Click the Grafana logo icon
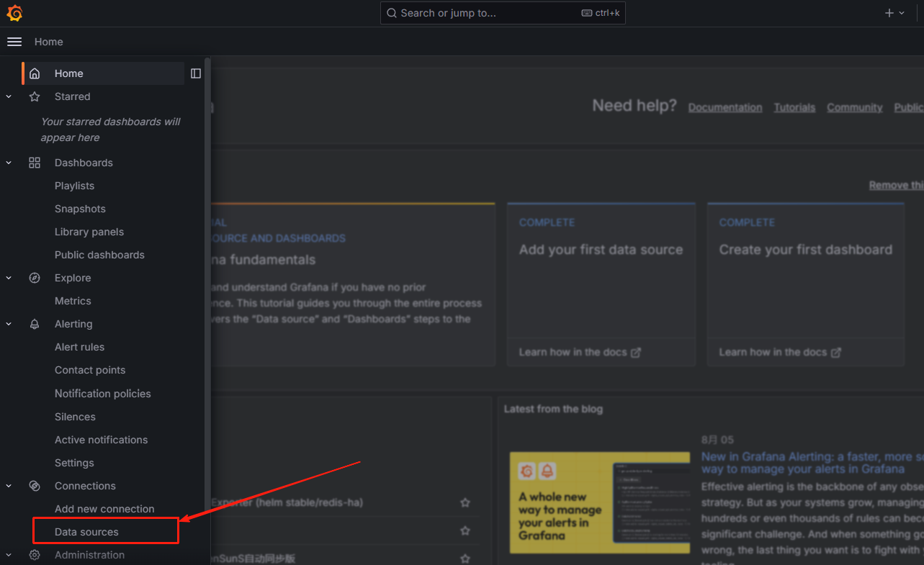 [x=14, y=13]
